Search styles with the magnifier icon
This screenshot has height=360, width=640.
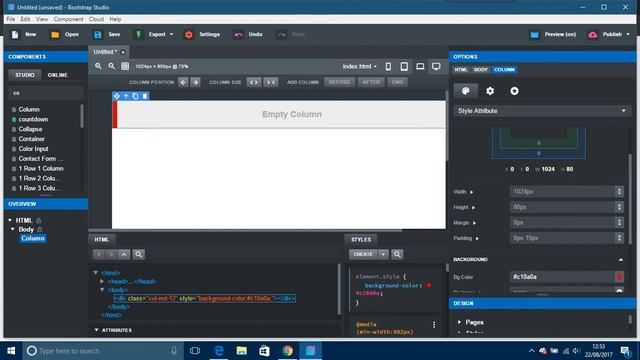[x=397, y=254]
